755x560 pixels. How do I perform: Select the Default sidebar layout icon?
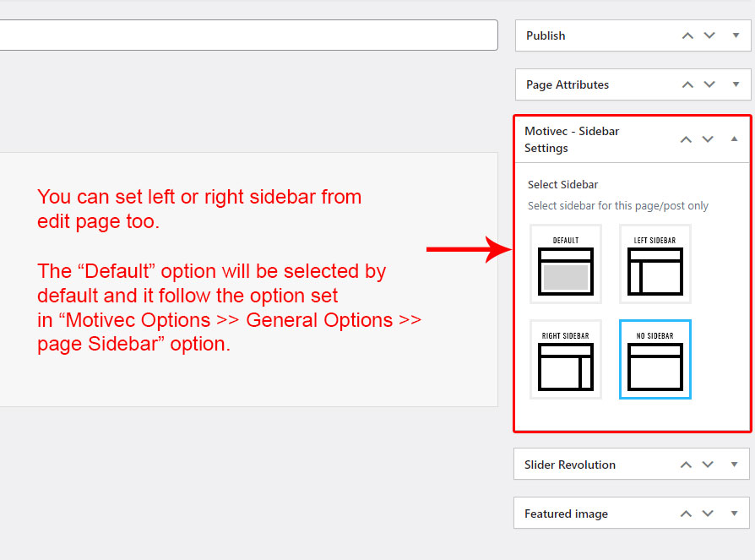coord(566,264)
